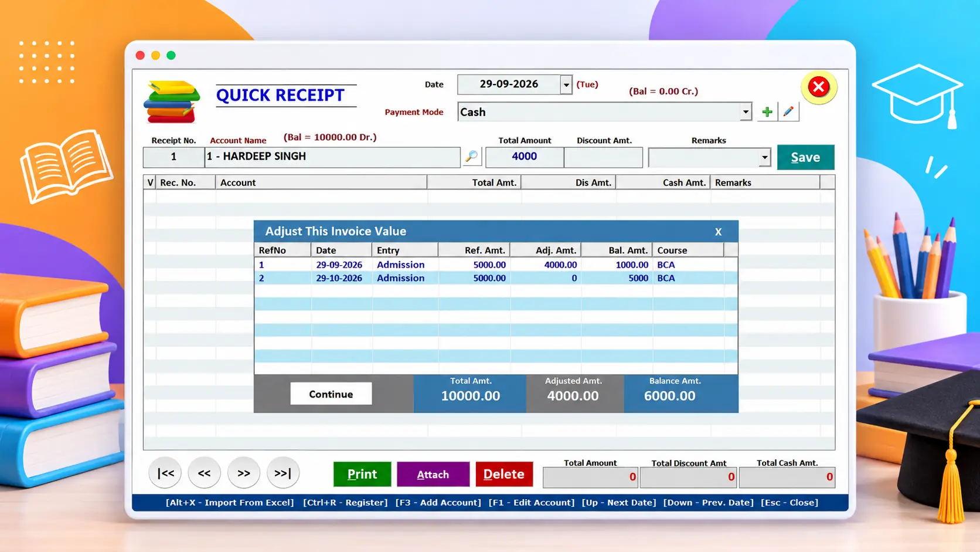Click the green plus add payment mode icon
980x552 pixels.
(767, 112)
